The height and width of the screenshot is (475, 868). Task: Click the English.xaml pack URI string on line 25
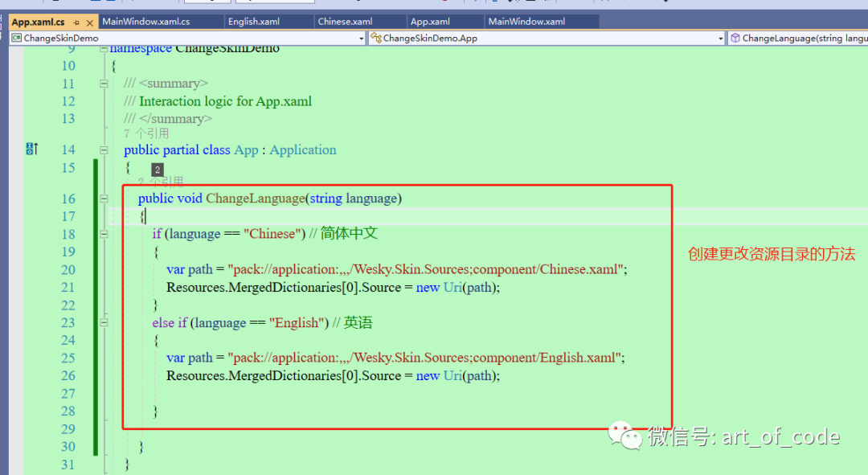click(x=426, y=358)
